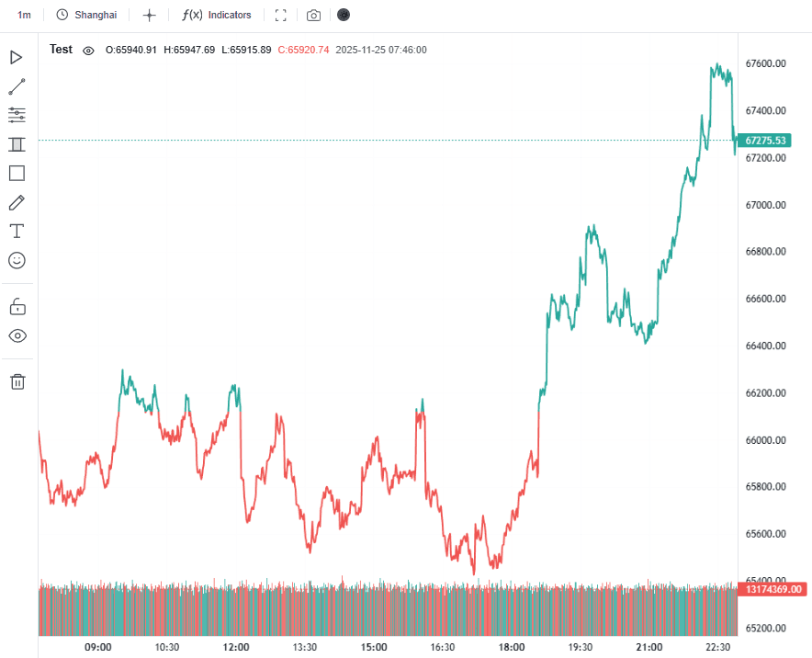Click the play triangle icon in sidebar
Screen dimensions: 812x658
17,58
